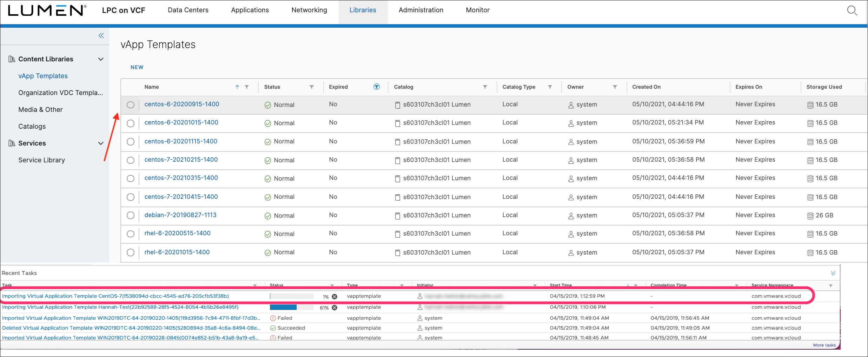
Task: Filter the Catalog column
Action: coord(485,87)
